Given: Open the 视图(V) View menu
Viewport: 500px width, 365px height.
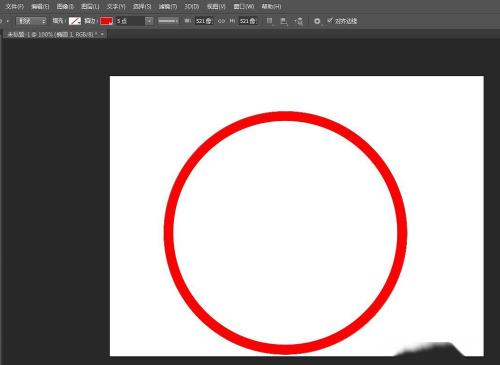Looking at the screenshot, I should (216, 6).
